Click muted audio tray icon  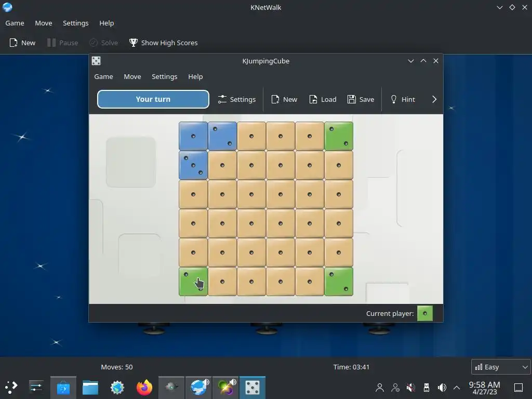coord(411,388)
